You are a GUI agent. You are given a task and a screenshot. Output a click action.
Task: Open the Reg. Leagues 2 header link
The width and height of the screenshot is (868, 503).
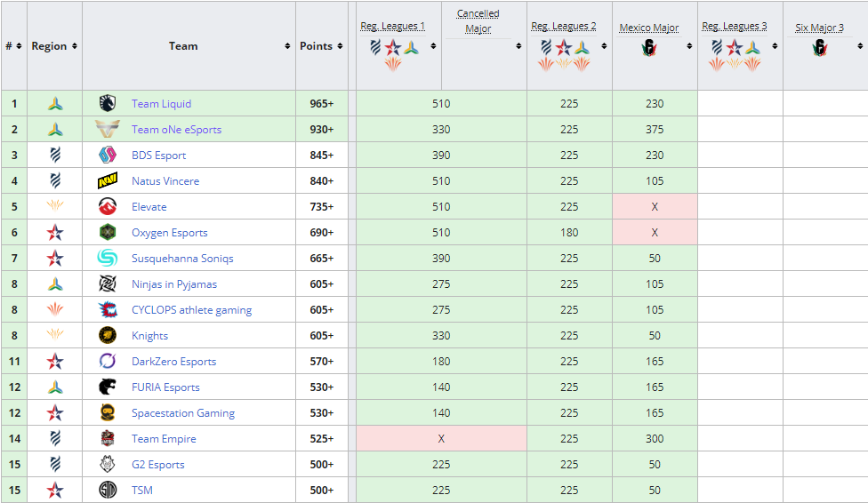tap(564, 26)
